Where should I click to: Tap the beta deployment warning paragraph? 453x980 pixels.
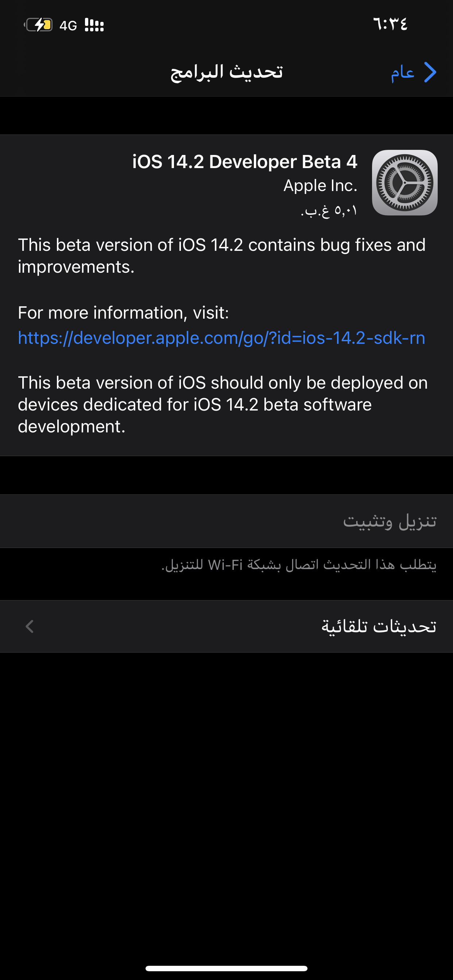(223, 404)
